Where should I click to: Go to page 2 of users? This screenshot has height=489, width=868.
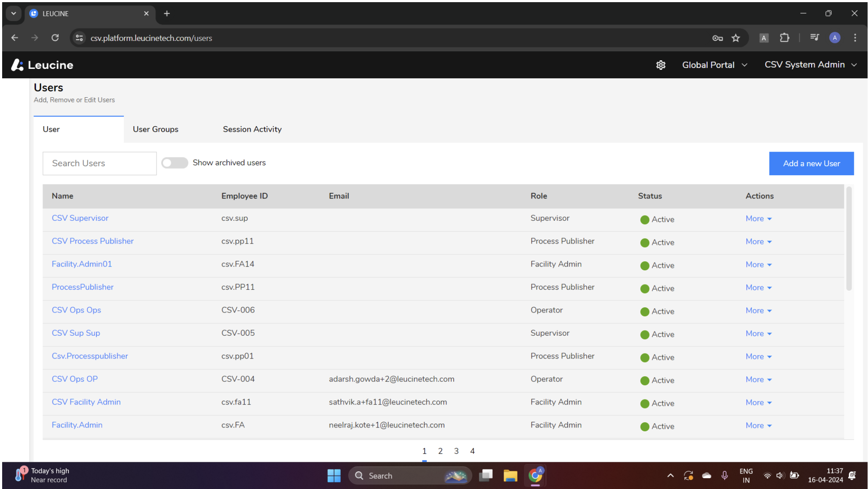click(x=440, y=451)
